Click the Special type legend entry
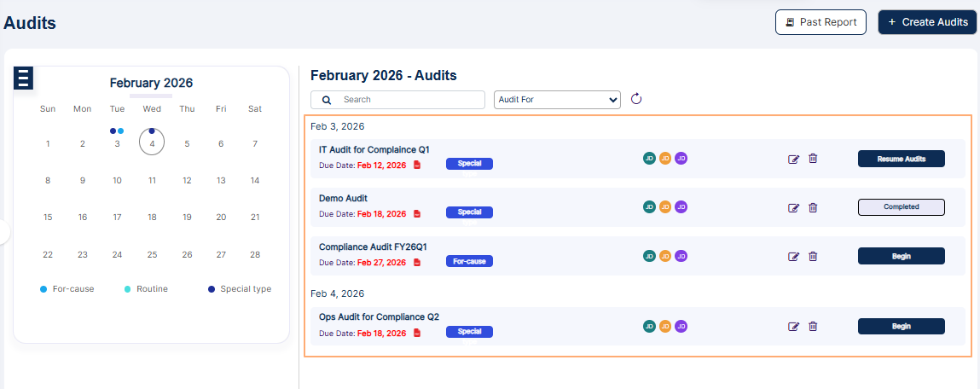This screenshot has height=389, width=980. click(x=240, y=289)
